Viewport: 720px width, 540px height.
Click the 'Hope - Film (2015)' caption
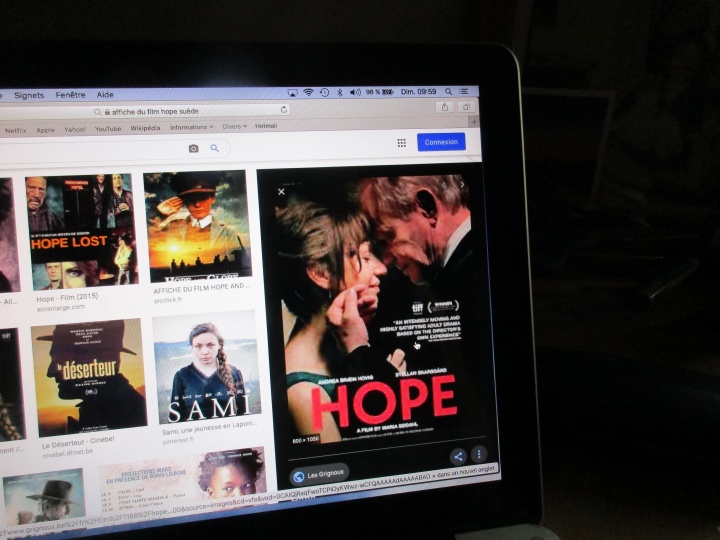pyautogui.click(x=68, y=298)
